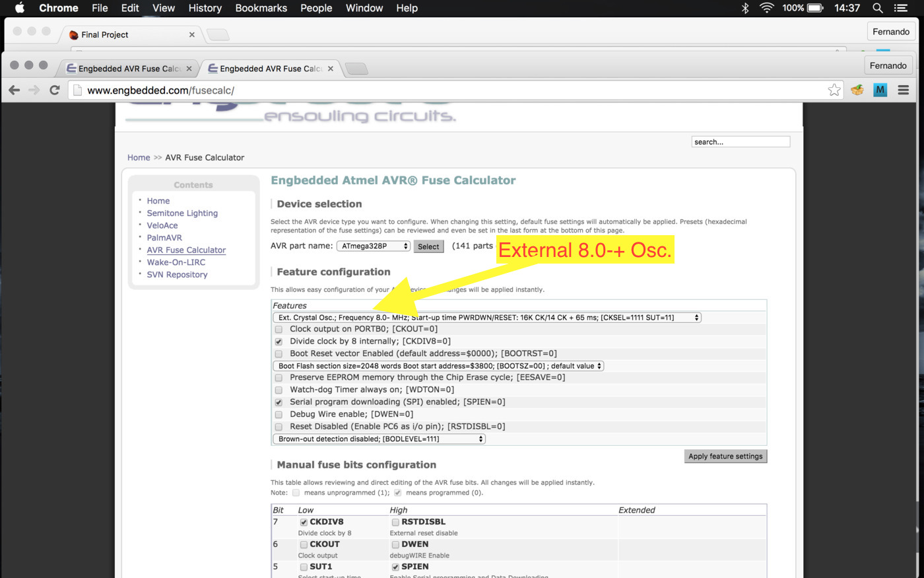Open a new tab in the front window
Screen dimensions: 924x578
(x=356, y=69)
